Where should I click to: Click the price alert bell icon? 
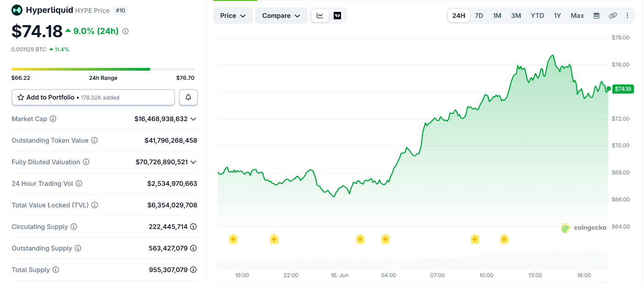coord(188,97)
